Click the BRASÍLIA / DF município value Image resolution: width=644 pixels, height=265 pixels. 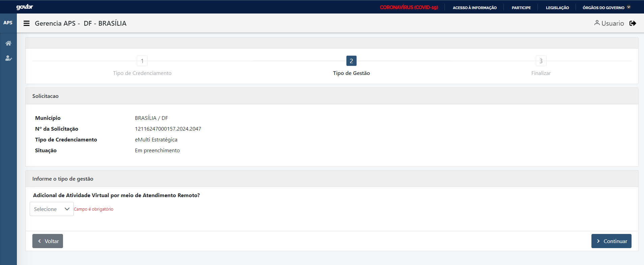pos(151,118)
